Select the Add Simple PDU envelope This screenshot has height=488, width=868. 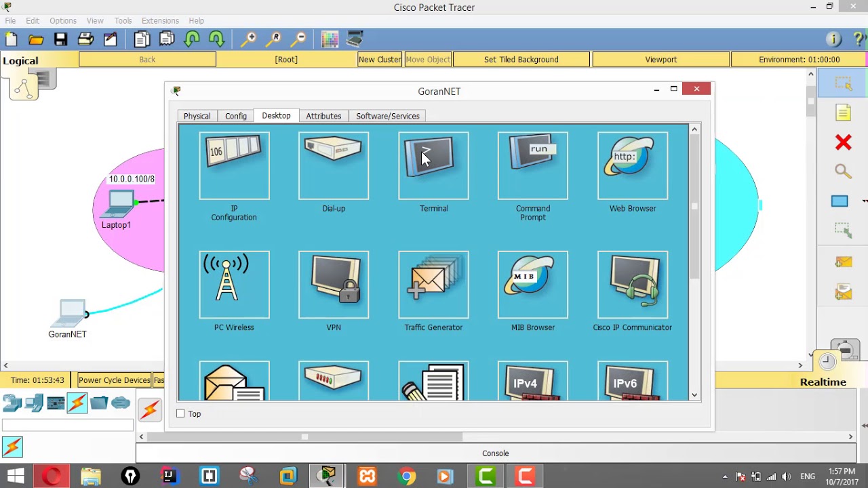tap(843, 262)
